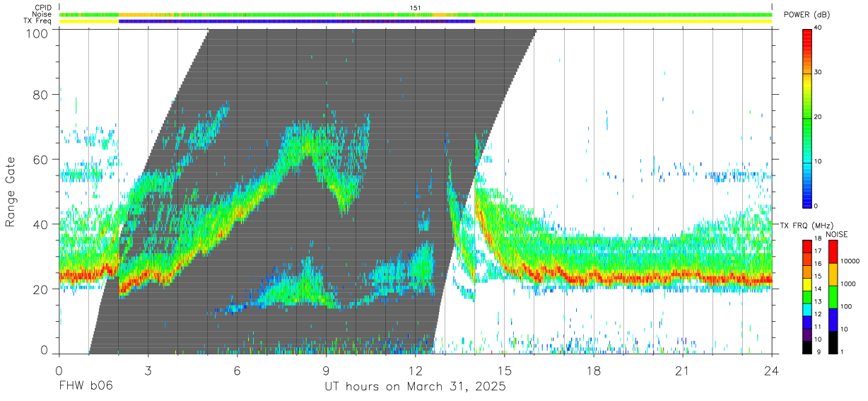Click the blue segment of TX Freq bar

click(297, 21)
